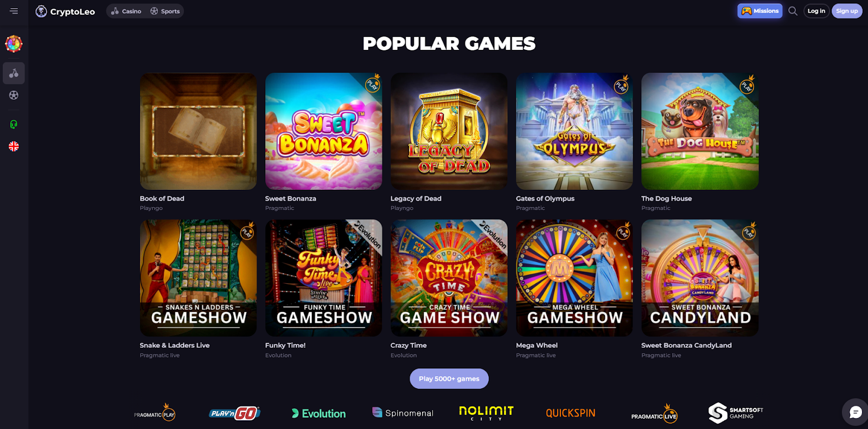Switch to the Sports tab
Image resolution: width=868 pixels, height=429 pixels.
point(165,11)
